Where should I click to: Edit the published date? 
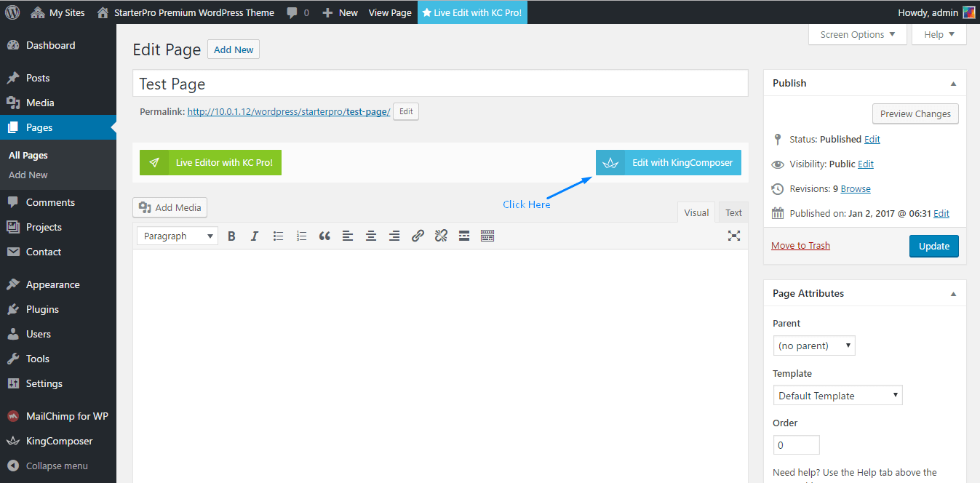(941, 214)
